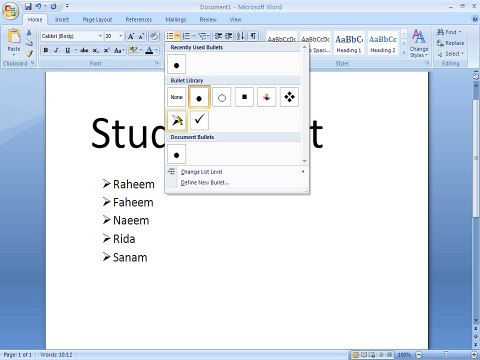The width and height of the screenshot is (480, 360).
Task: Open the Clipboard dialog launcher
Action: (x=33, y=63)
